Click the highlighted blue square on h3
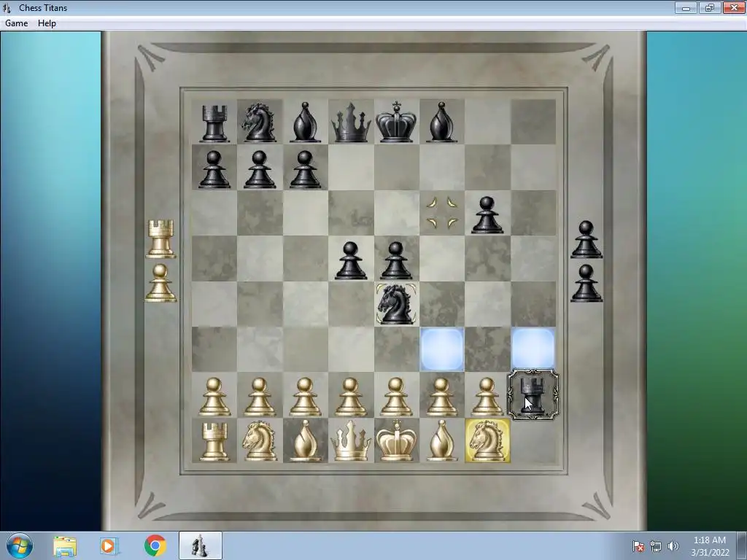Viewport: 747px width, 560px height. (x=533, y=349)
